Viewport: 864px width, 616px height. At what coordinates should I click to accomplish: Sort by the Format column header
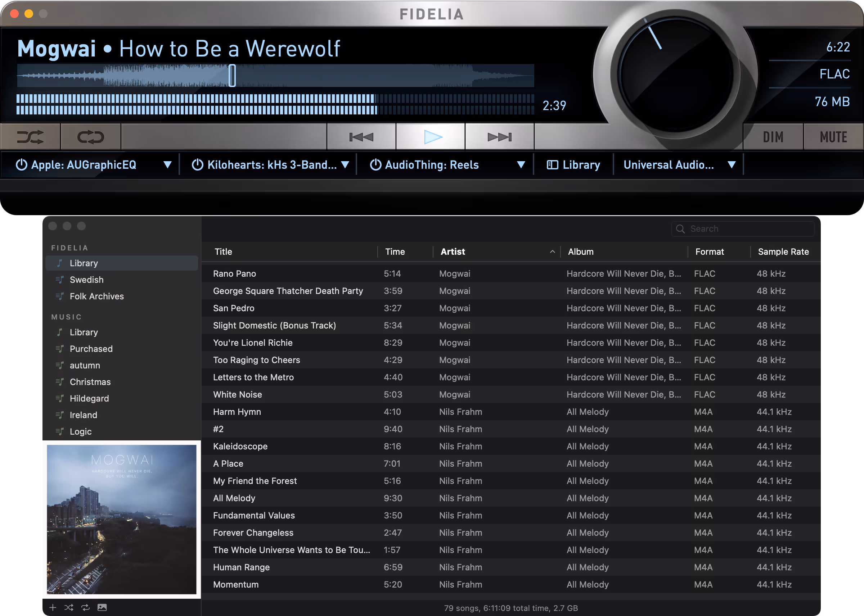coord(710,252)
